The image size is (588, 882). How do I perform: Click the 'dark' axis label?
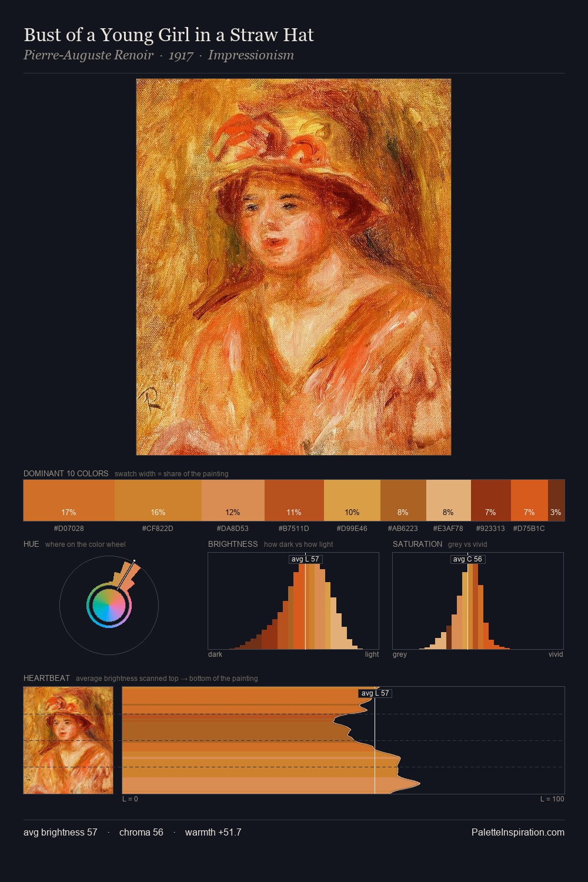pos(215,654)
